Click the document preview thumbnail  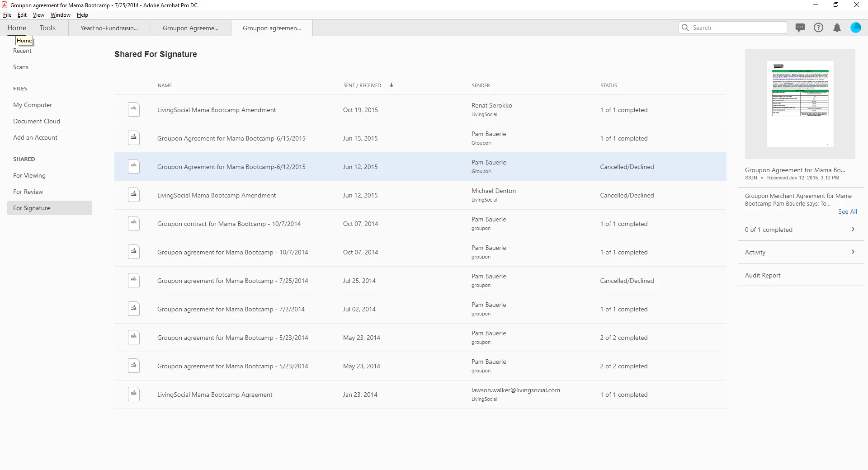coord(800,104)
